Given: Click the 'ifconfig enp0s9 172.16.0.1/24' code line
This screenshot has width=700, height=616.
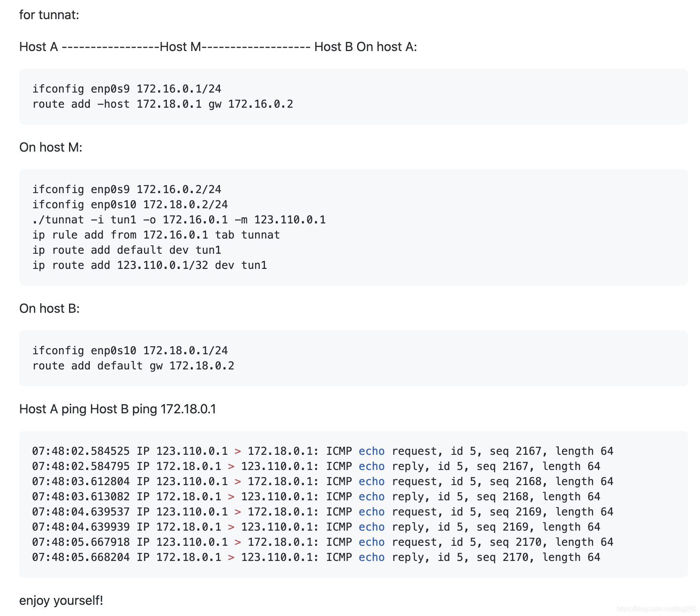Looking at the screenshot, I should point(127,89).
